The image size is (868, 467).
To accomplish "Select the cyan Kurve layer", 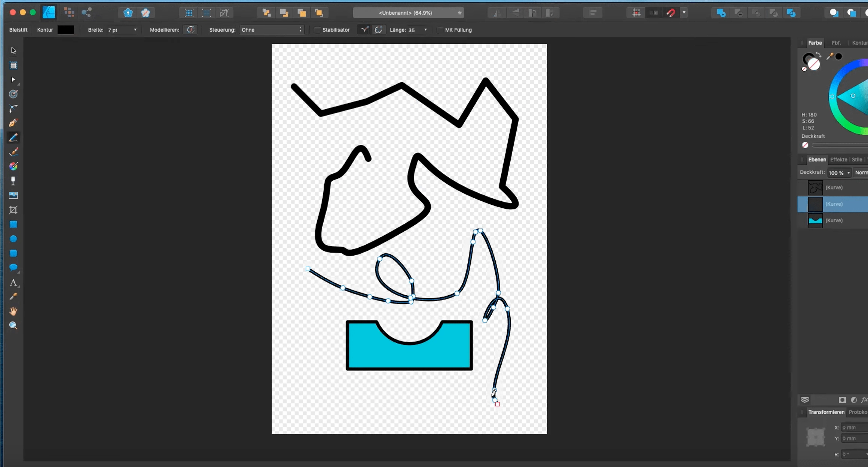I will 834,220.
